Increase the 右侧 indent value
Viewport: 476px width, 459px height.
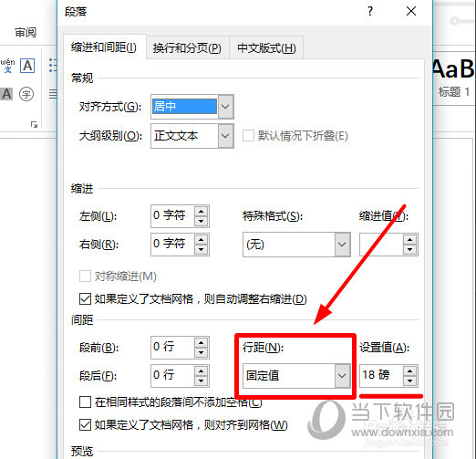coord(202,239)
